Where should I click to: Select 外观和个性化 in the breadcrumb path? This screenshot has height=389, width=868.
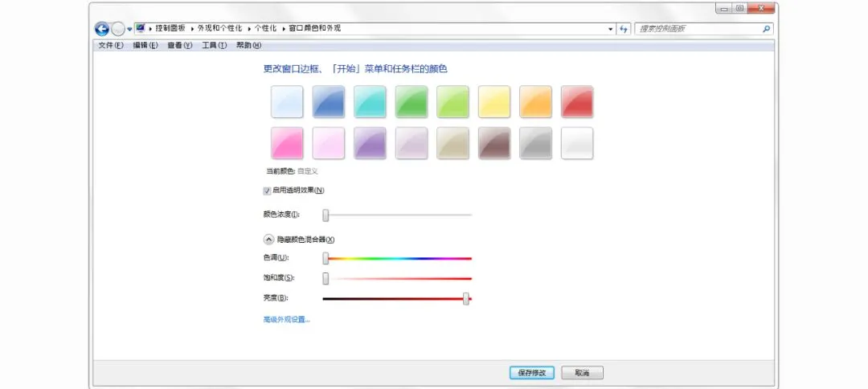coord(219,28)
